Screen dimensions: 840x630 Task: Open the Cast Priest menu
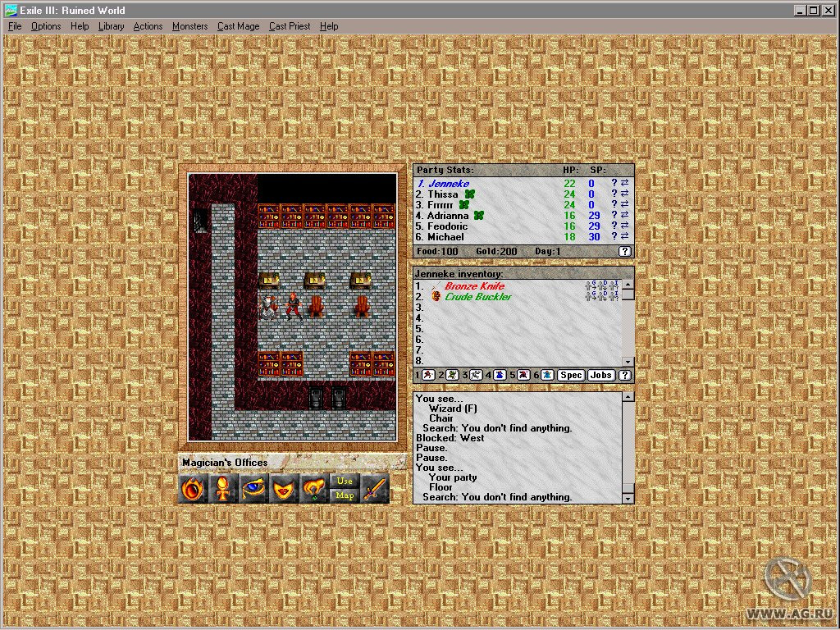point(290,26)
